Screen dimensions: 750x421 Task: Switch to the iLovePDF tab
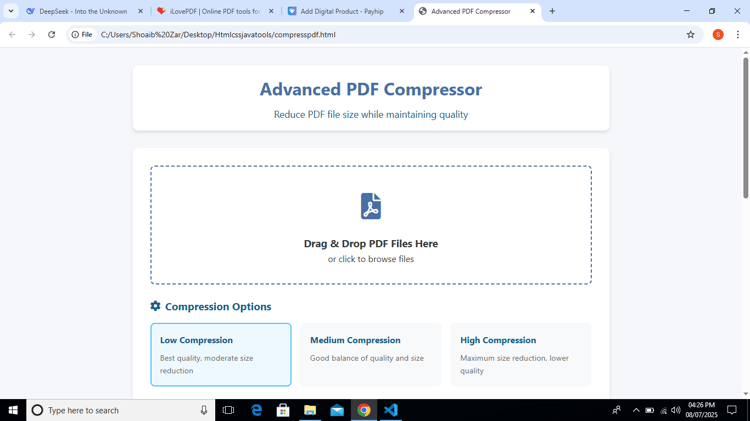tap(215, 11)
